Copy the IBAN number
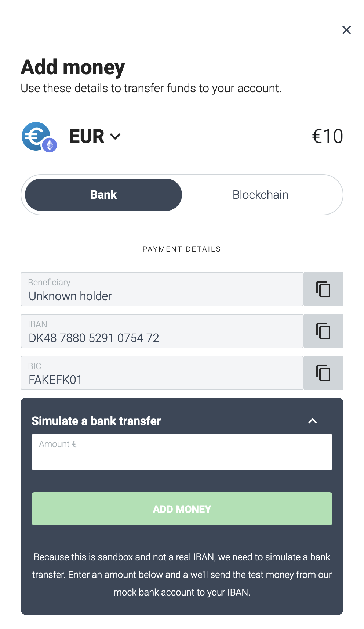Viewport: 364px width, 629px height. [x=323, y=331]
